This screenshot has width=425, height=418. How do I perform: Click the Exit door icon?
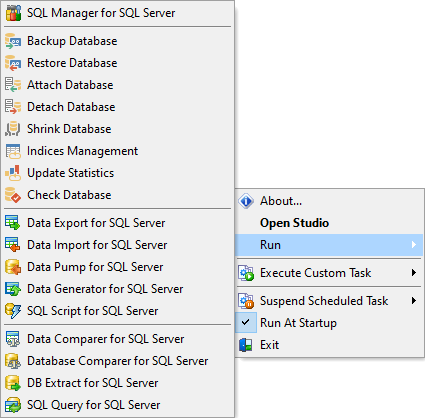click(x=246, y=345)
